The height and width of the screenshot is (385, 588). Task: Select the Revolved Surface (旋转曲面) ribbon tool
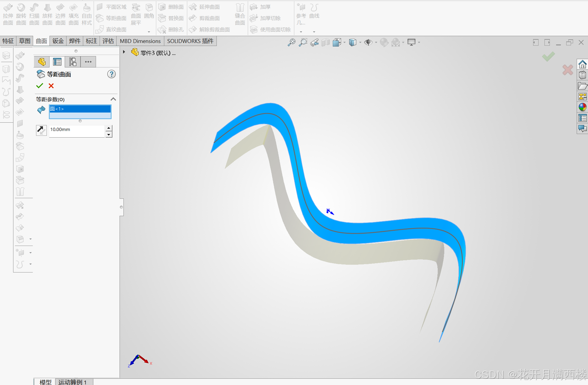coord(21,14)
